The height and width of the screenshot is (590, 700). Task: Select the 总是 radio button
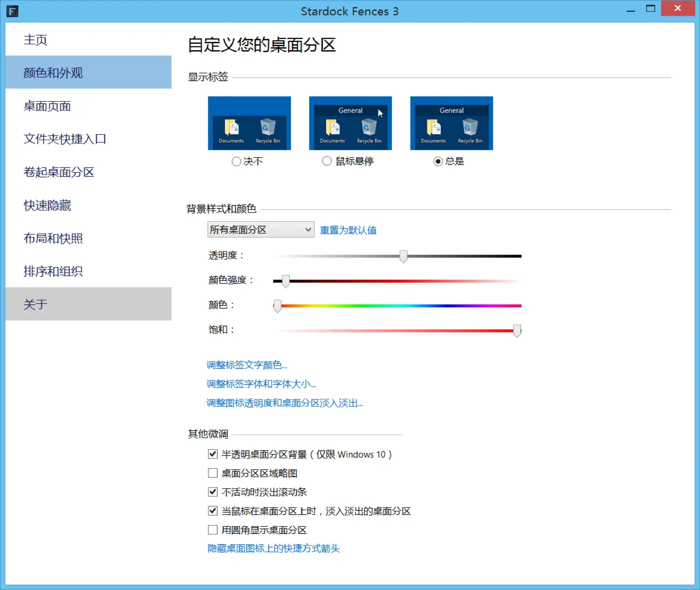point(438,161)
